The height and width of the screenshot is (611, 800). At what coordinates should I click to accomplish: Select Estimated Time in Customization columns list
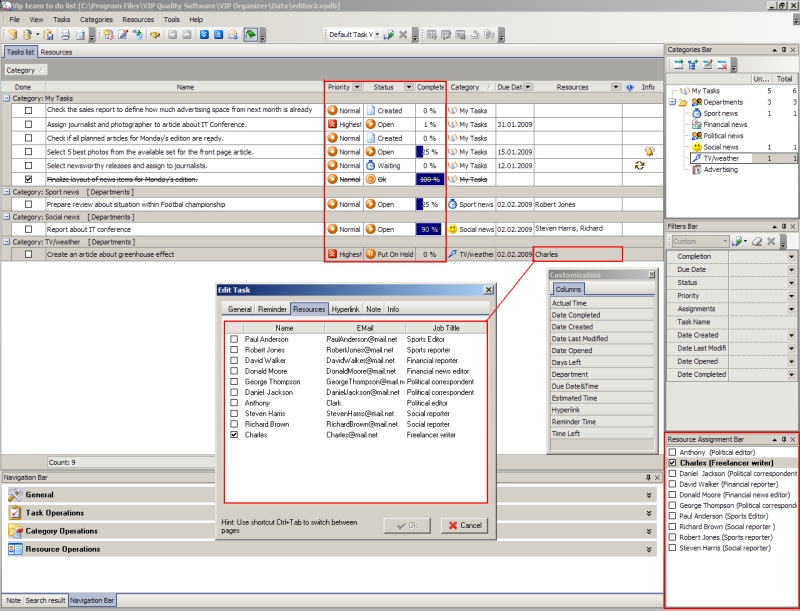(576, 398)
